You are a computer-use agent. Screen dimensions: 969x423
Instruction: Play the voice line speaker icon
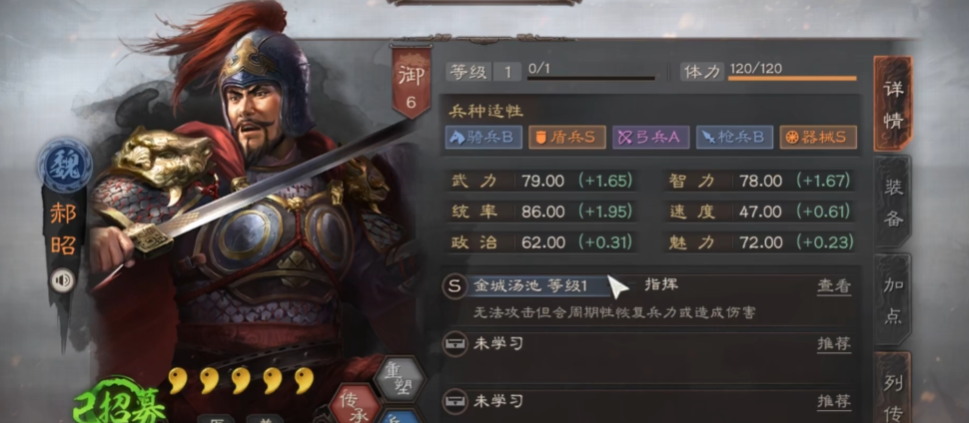coord(62,280)
